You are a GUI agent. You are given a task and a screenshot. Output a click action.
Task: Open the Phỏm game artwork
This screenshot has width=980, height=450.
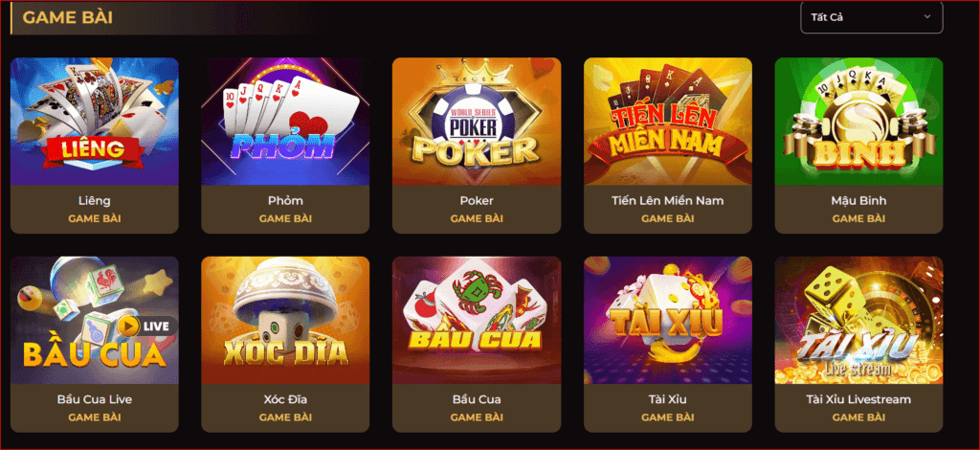click(285, 122)
